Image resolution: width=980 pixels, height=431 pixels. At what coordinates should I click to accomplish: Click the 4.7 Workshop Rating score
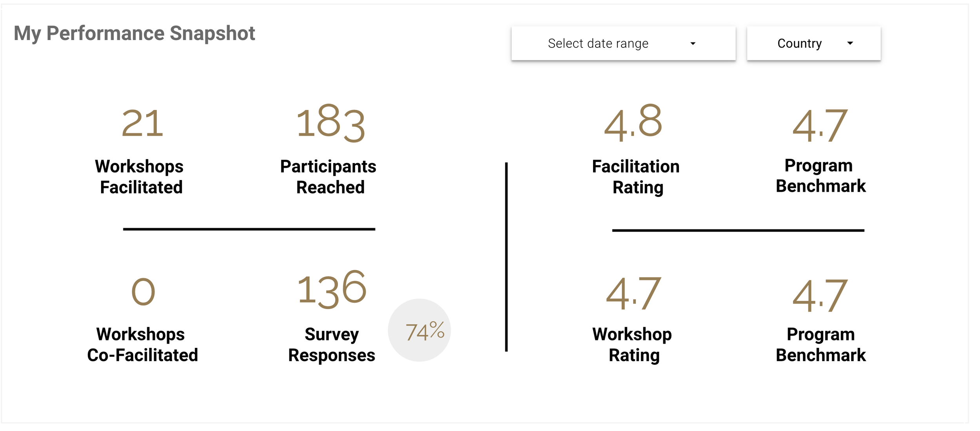[x=633, y=293]
